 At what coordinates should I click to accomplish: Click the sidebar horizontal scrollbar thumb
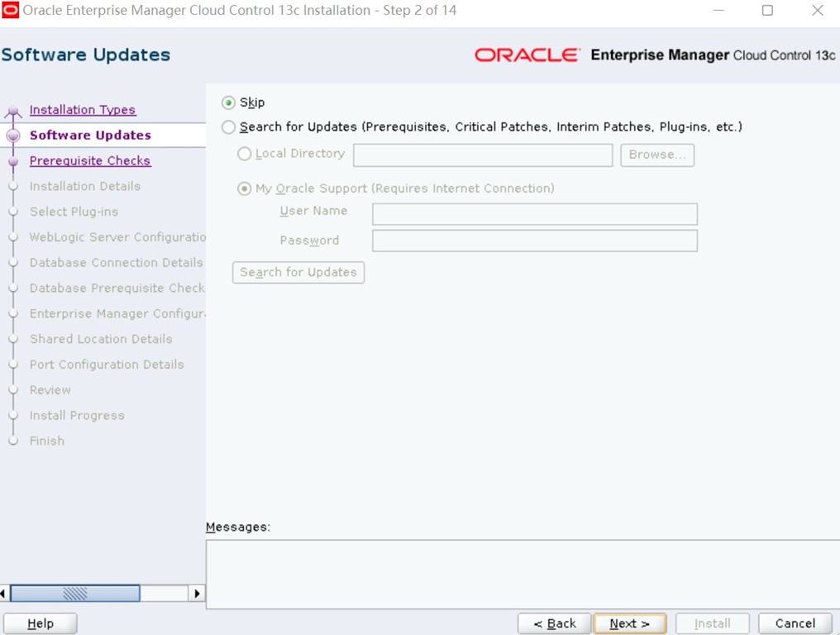click(75, 593)
